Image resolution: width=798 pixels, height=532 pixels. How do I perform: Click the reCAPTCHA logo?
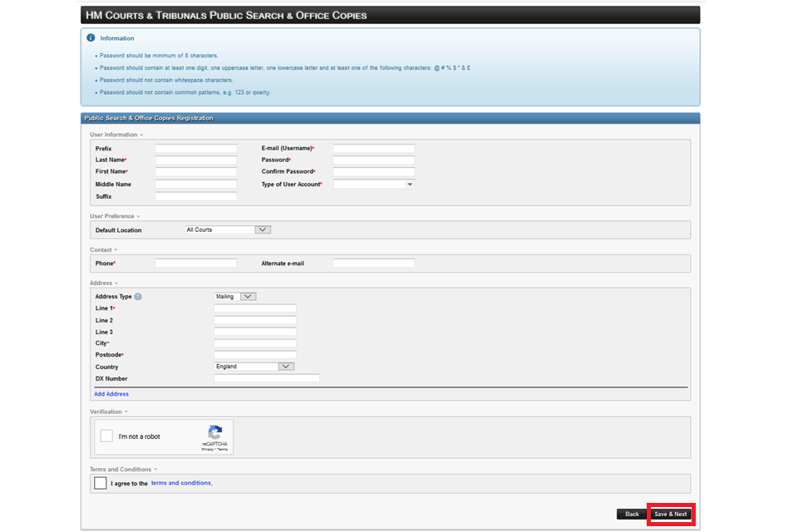click(x=214, y=433)
